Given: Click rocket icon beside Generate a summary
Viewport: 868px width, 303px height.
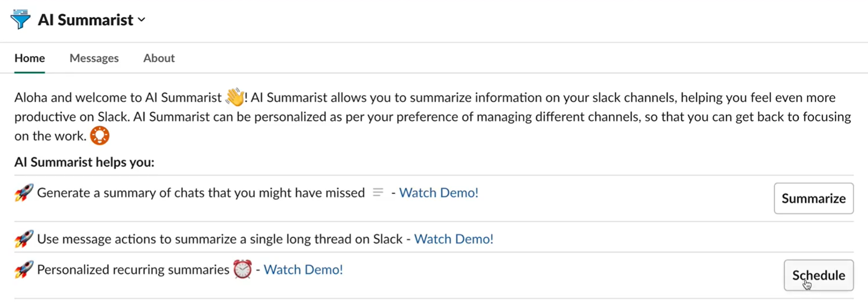Looking at the screenshot, I should pos(24,193).
